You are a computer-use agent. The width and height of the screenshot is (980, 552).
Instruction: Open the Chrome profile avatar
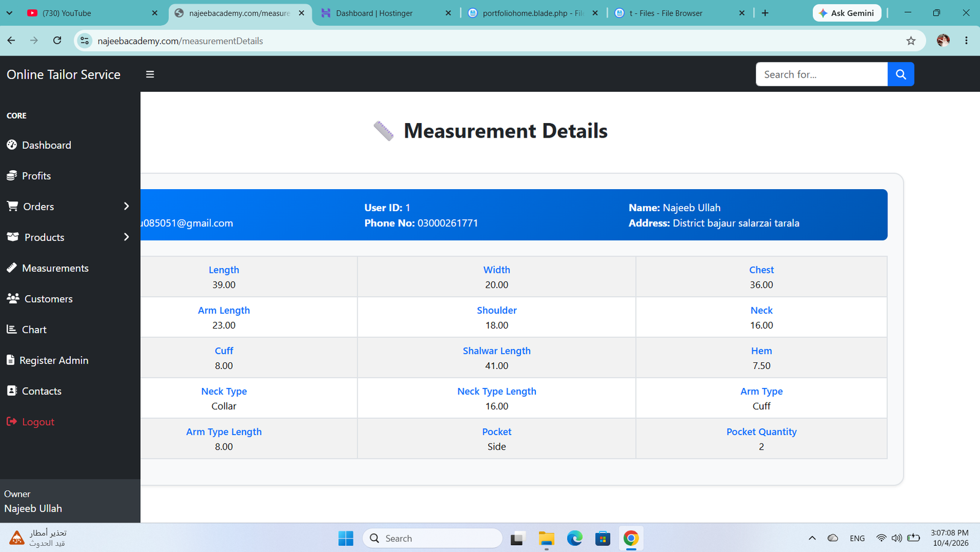(943, 40)
